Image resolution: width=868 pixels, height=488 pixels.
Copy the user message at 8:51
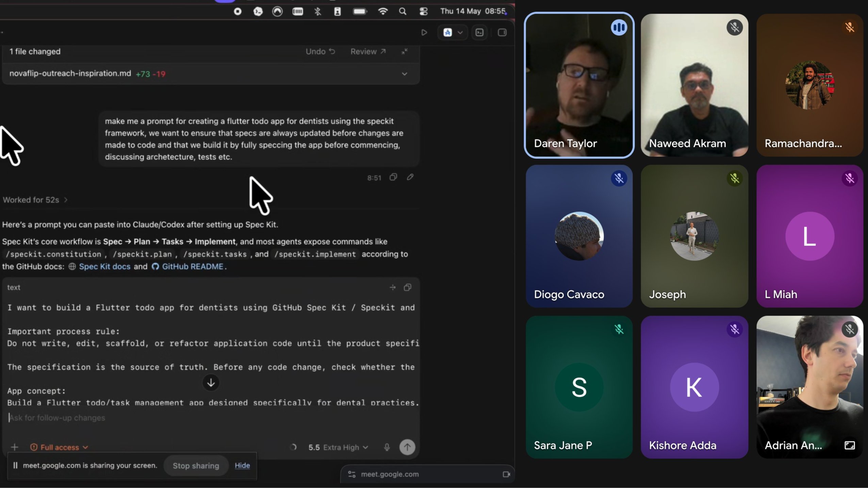click(x=393, y=177)
